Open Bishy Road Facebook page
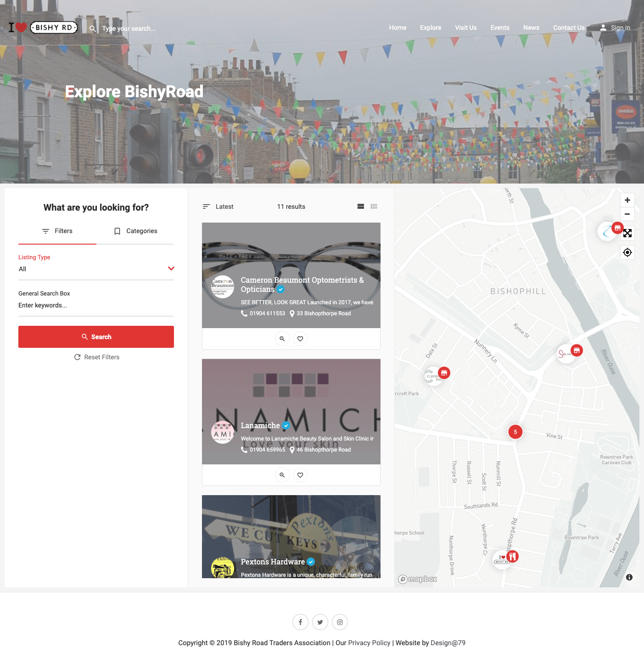This screenshot has width=644, height=664. (301, 622)
